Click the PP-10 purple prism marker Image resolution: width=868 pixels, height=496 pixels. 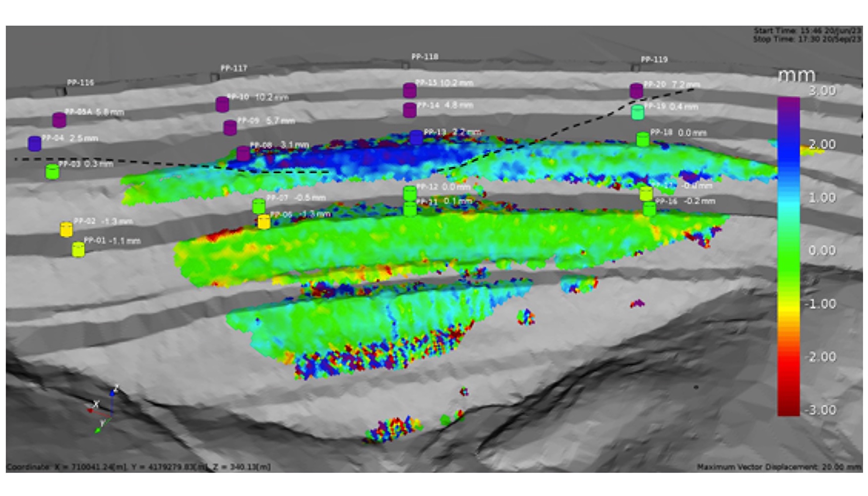point(222,104)
